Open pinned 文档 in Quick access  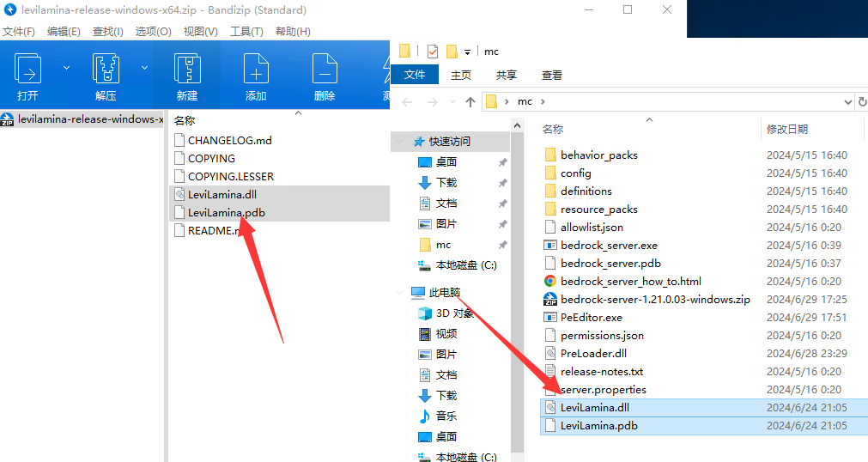(446, 204)
